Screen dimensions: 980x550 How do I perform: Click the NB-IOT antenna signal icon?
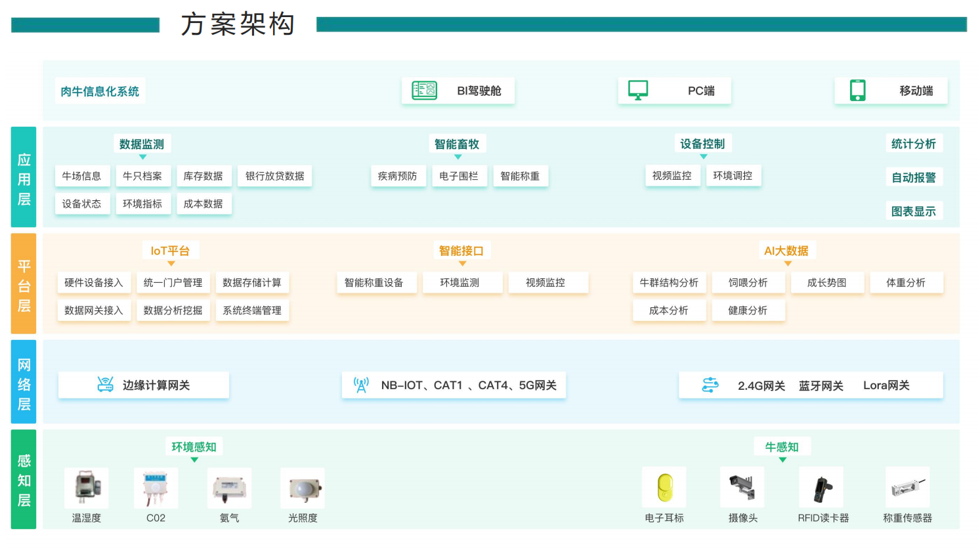(361, 385)
